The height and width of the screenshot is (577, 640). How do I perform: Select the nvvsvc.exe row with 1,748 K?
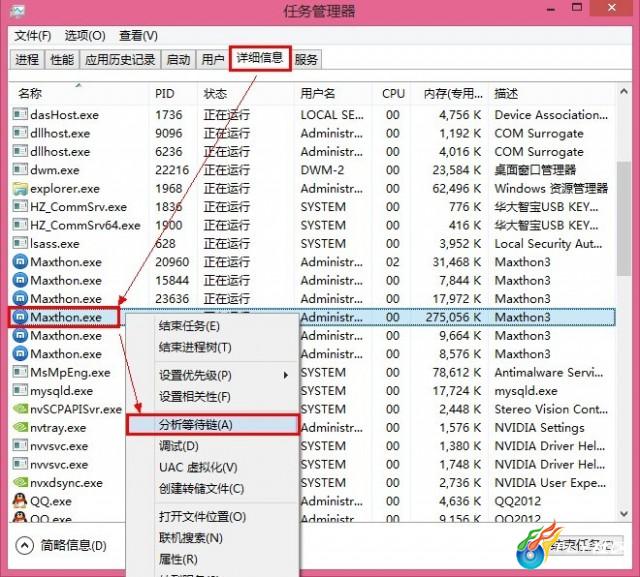tap(313, 464)
